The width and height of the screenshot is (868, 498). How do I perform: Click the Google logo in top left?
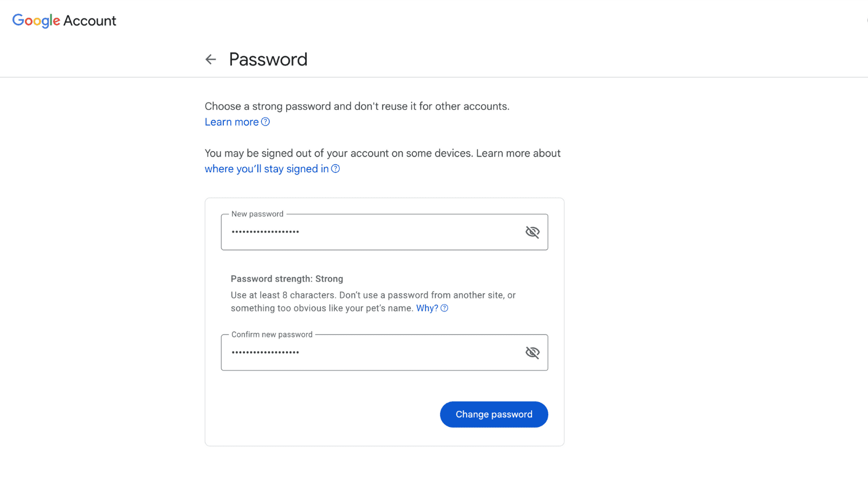click(x=36, y=21)
